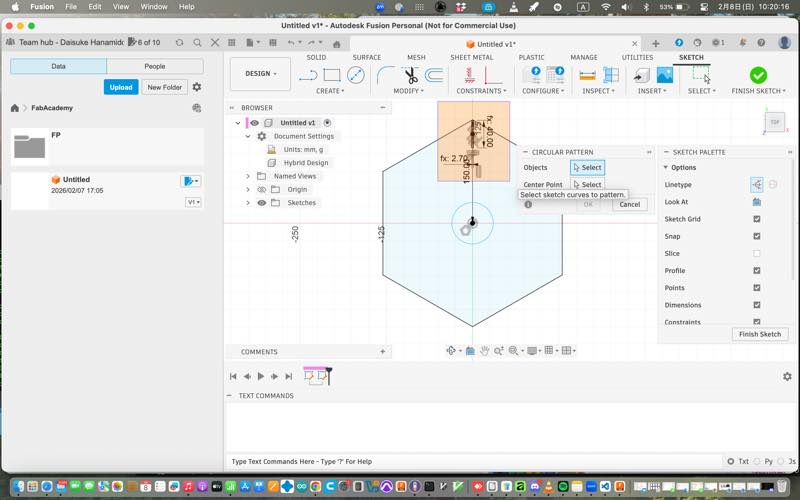Enable the Slice checkbox
800x500 pixels.
[x=756, y=254]
